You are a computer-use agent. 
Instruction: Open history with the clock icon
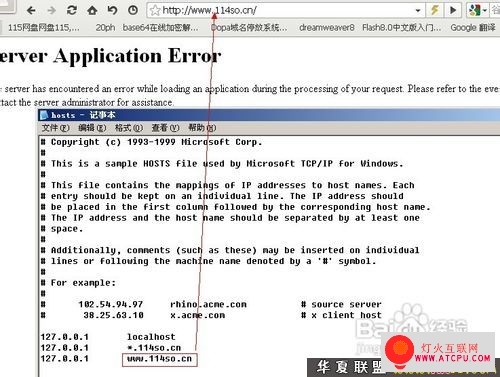pyautogui.click(x=133, y=11)
